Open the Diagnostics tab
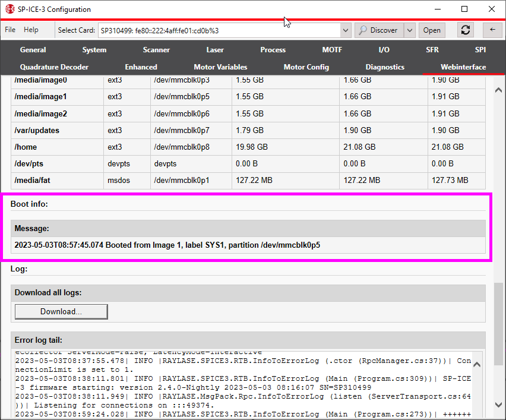 pyautogui.click(x=385, y=67)
